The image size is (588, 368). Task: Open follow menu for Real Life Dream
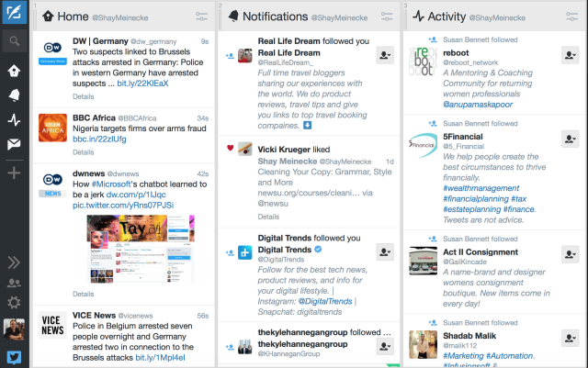pos(385,55)
